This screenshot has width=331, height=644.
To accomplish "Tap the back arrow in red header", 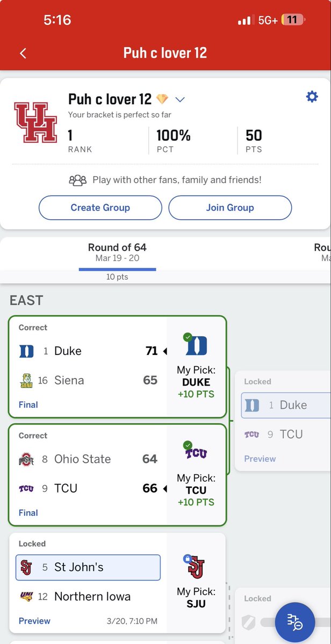I will (x=23, y=53).
